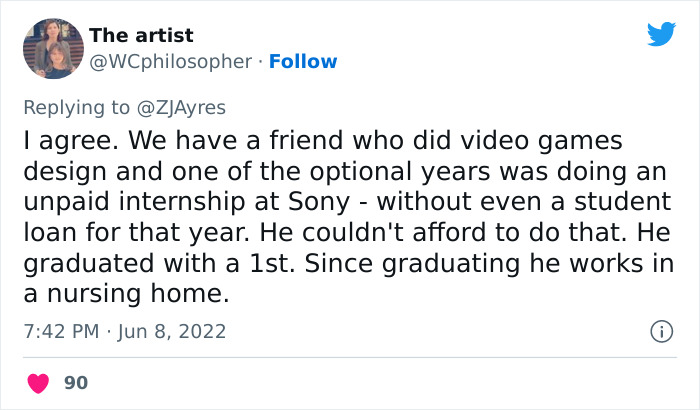Click "I agree." at the tweet start
Image resolution: width=700 pixels, height=410 pixels.
62,139
